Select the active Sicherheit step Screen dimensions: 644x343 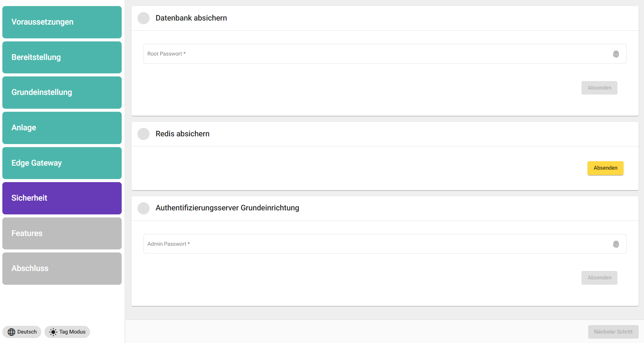(x=62, y=198)
